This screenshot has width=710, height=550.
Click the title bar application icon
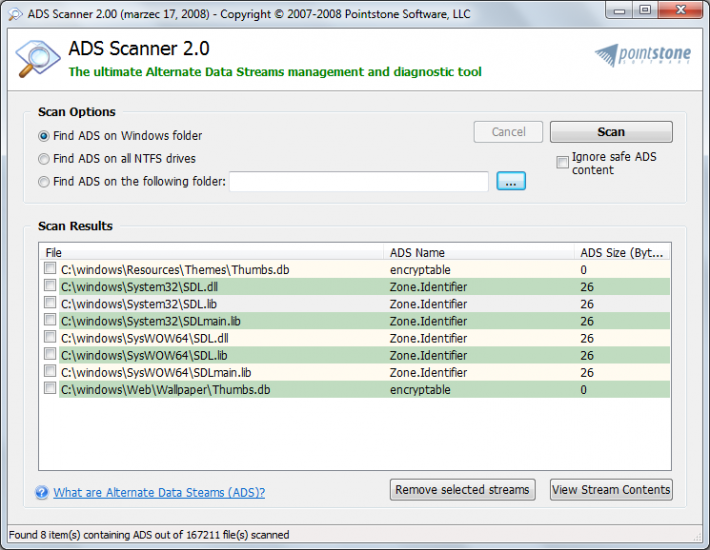click(15, 14)
